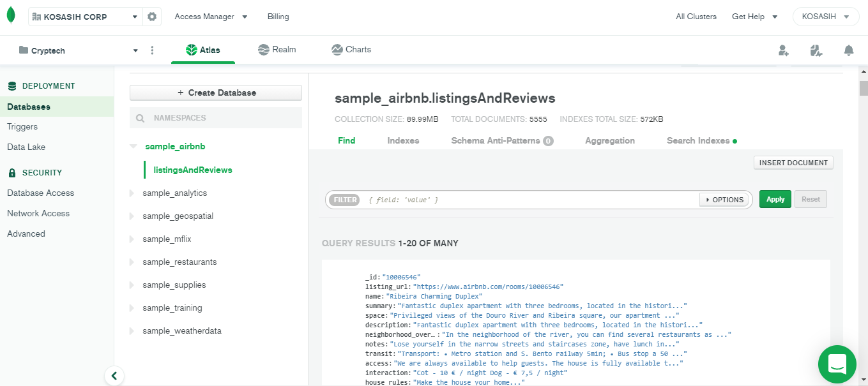The image size is (868, 386).
Task: Focus the filter query input field
Action: click(x=531, y=200)
